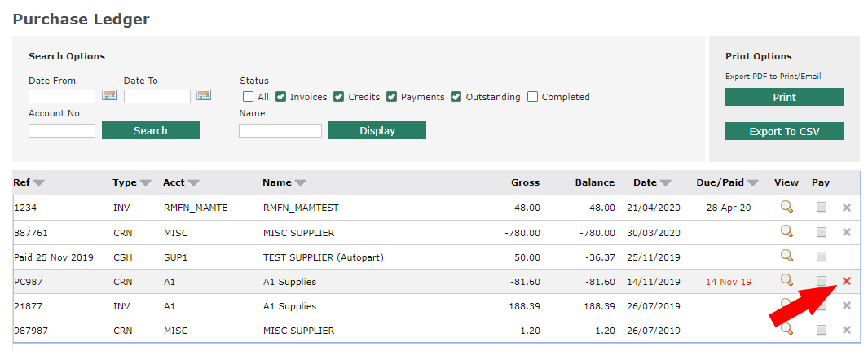
Task: Focus the Account No input field
Action: (x=62, y=130)
